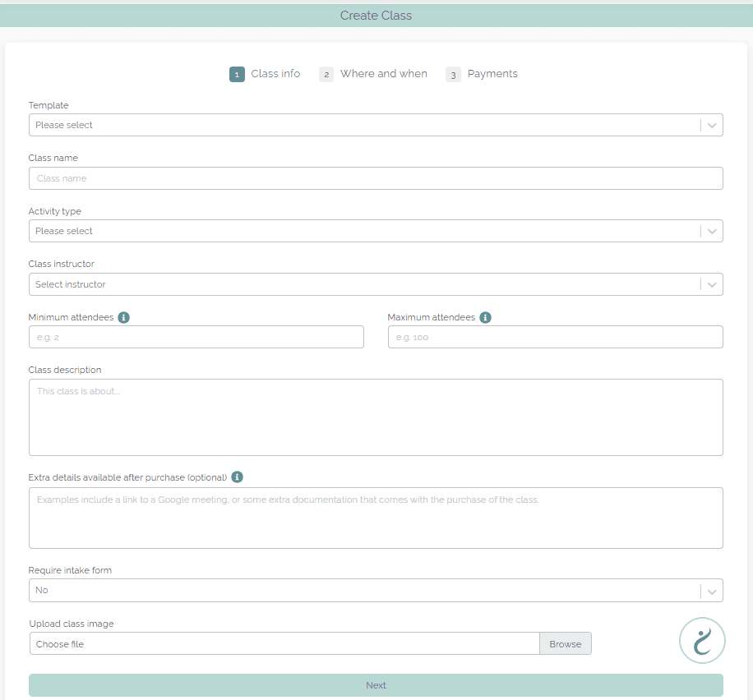Screen dimensions: 753x700
Task: Go to the Payments step
Action: (492, 74)
